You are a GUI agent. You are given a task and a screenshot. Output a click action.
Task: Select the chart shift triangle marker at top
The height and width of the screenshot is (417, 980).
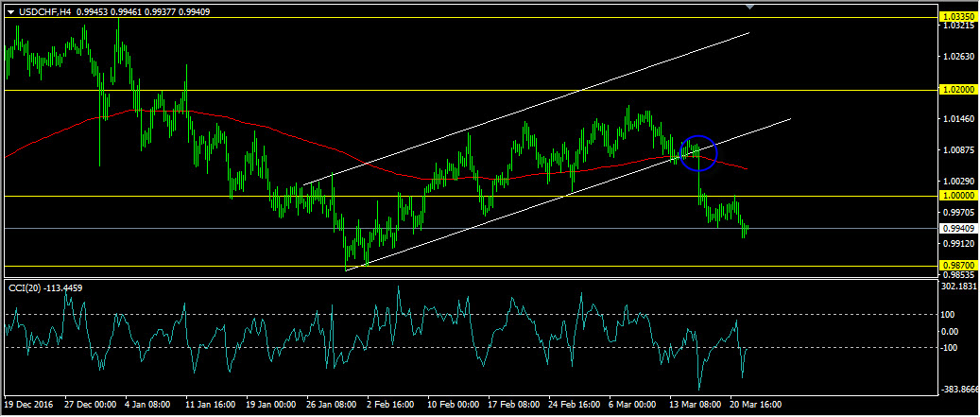click(749, 7)
